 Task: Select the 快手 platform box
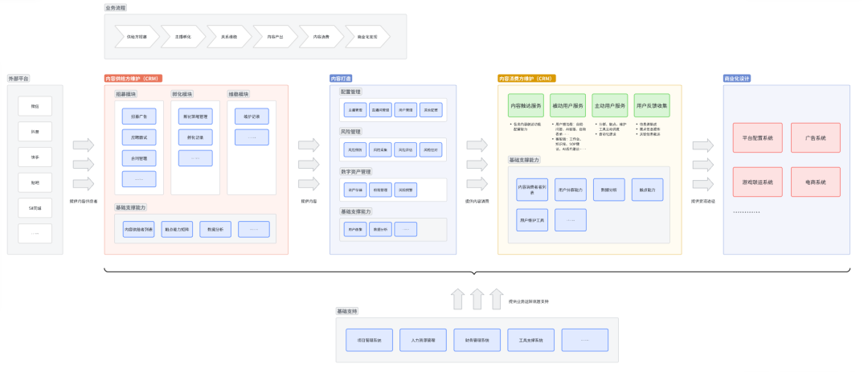coord(35,157)
